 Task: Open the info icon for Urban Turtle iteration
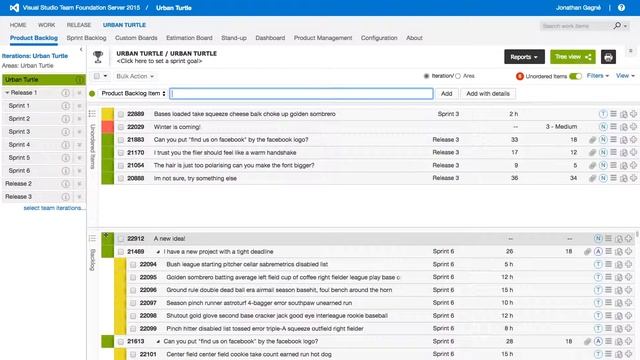(x=79, y=80)
